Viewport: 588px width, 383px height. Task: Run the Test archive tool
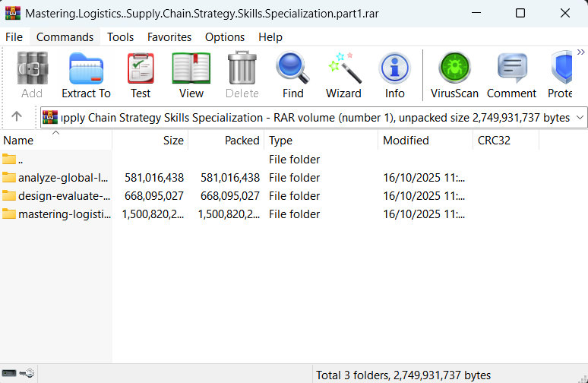click(x=141, y=75)
